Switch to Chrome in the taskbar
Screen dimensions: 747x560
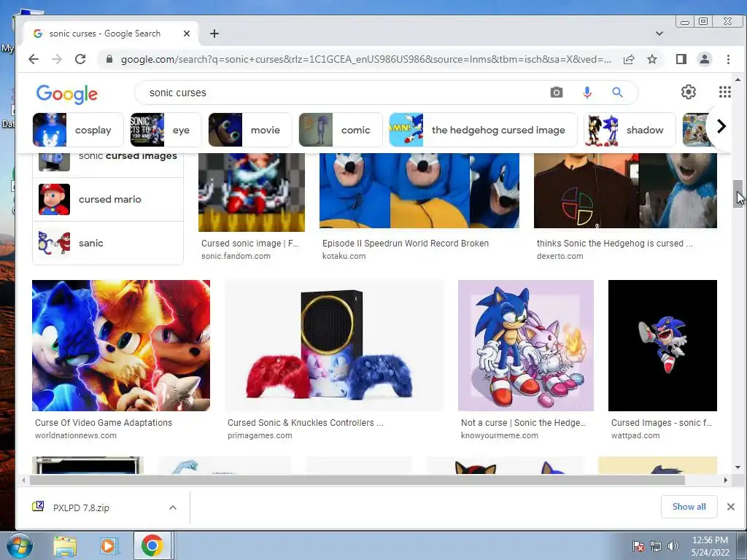point(152,545)
